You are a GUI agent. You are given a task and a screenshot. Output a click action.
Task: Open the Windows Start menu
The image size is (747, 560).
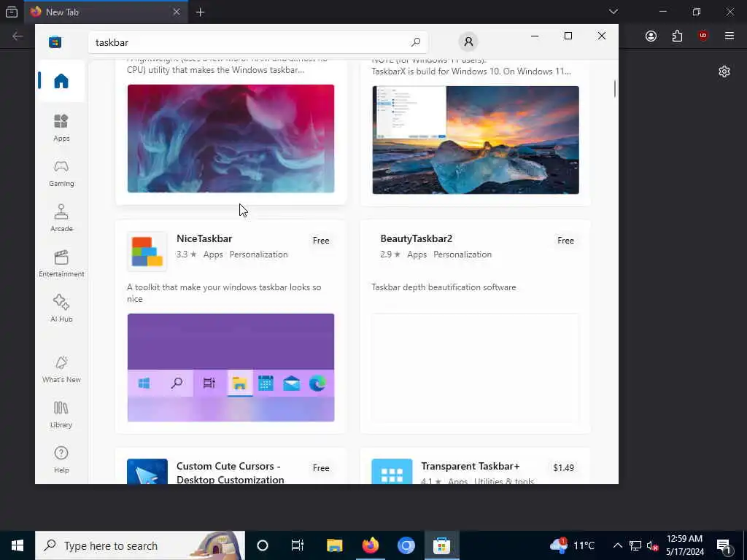(18, 545)
